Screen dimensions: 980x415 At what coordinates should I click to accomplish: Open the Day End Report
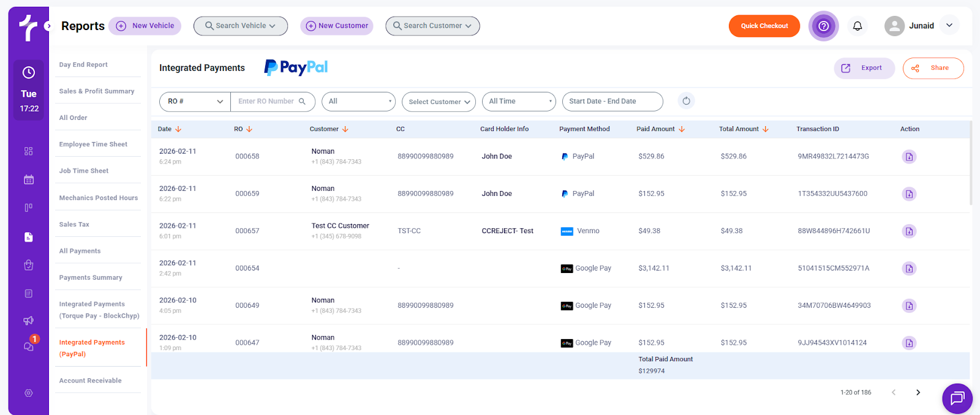(x=83, y=65)
